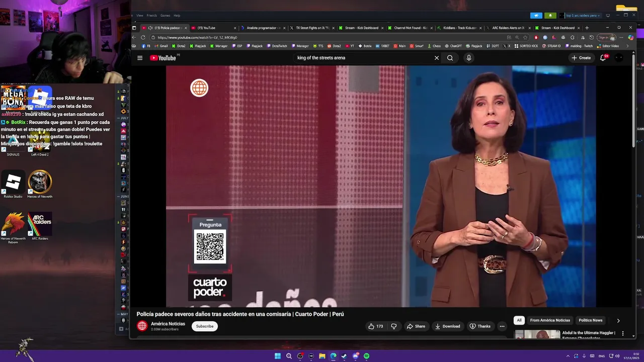The image size is (644, 362).
Task: Send Thanks to América Noticias
Action: (x=480, y=326)
